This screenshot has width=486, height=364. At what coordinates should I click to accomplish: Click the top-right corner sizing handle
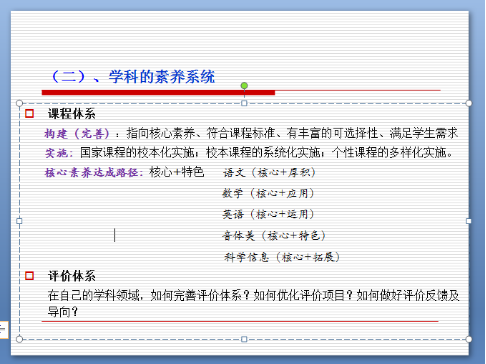point(469,103)
